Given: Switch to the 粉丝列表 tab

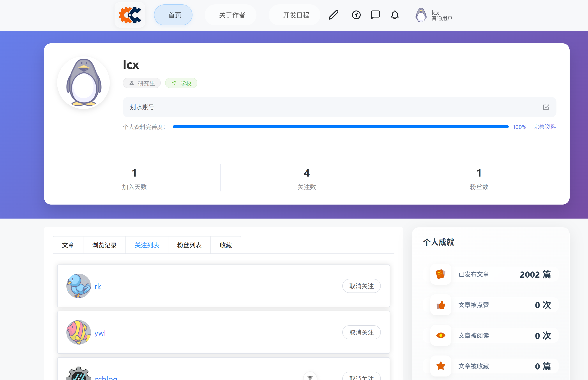Looking at the screenshot, I should (x=189, y=245).
